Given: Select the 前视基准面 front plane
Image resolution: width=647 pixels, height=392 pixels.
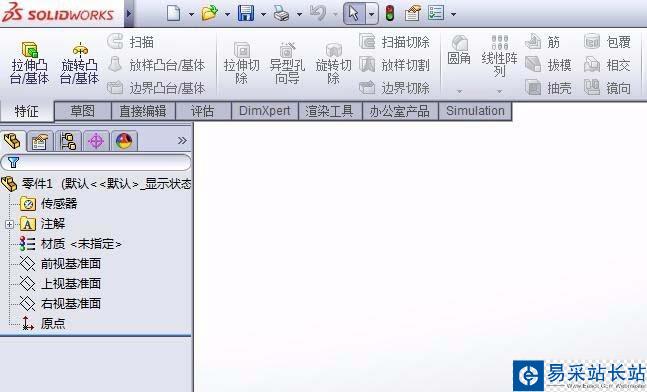Looking at the screenshot, I should click(x=60, y=264).
